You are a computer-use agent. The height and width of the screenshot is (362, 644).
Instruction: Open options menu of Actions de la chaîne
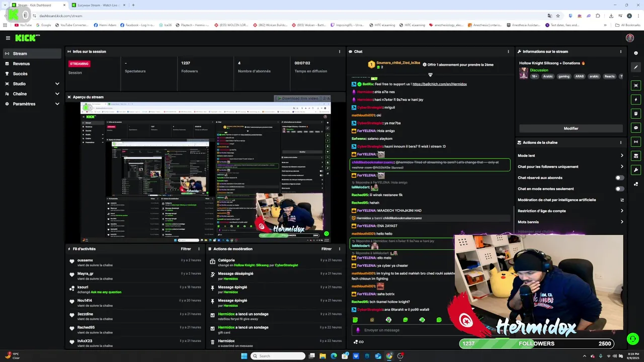621,142
